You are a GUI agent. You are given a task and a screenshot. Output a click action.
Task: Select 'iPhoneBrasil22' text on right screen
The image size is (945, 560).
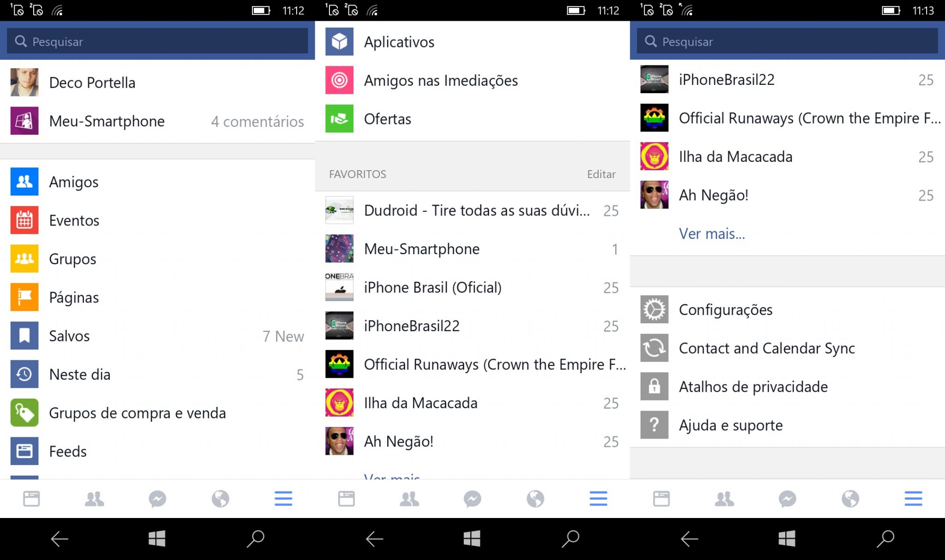(x=727, y=80)
